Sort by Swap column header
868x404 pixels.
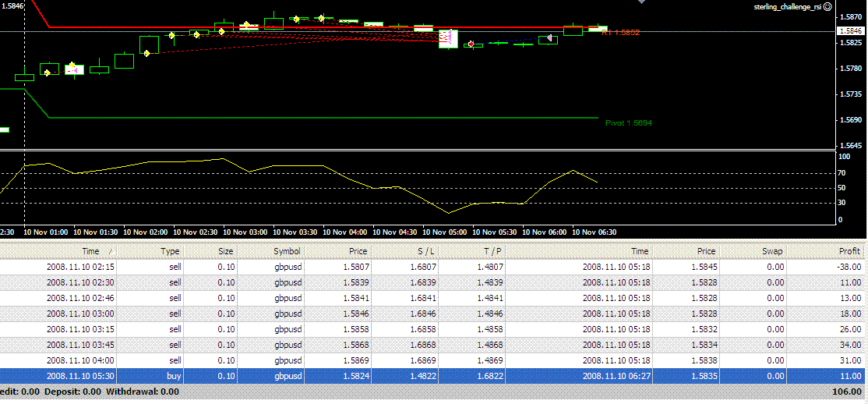coord(753,251)
